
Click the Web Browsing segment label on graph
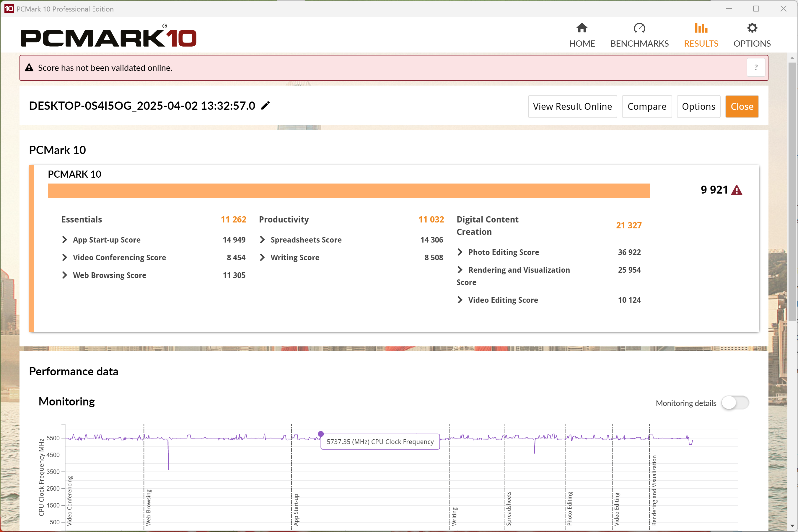(x=148, y=507)
